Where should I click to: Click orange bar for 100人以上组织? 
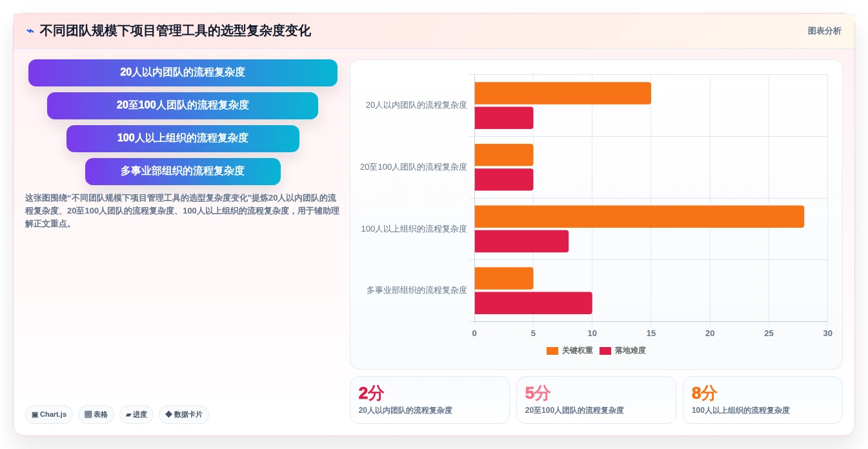coord(640,217)
